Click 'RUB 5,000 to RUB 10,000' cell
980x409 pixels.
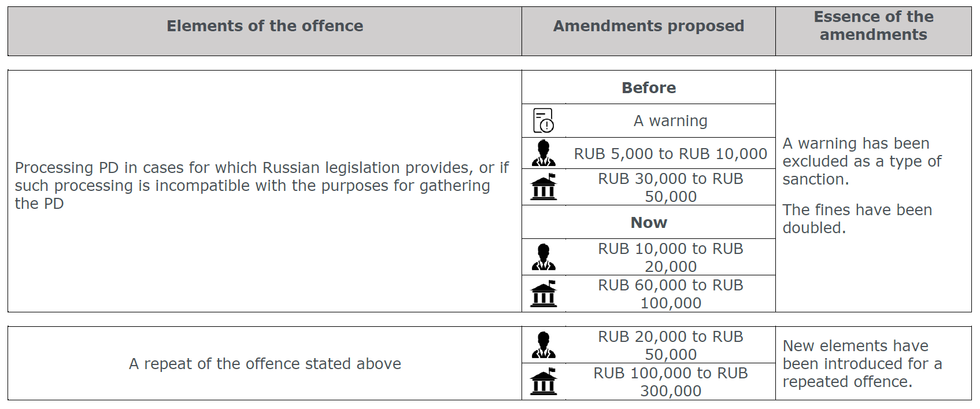(670, 153)
